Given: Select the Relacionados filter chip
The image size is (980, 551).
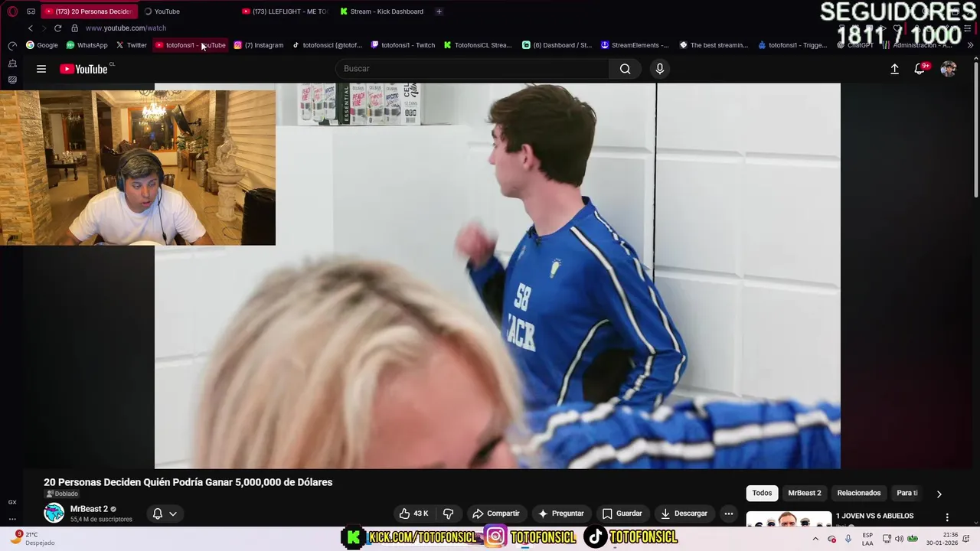Looking at the screenshot, I should (x=859, y=493).
